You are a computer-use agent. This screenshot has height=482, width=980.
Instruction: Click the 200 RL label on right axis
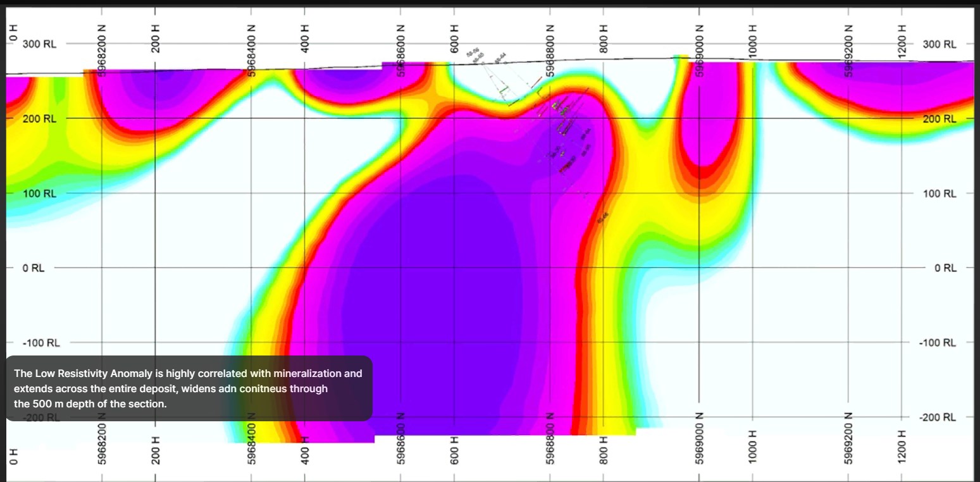coord(940,119)
